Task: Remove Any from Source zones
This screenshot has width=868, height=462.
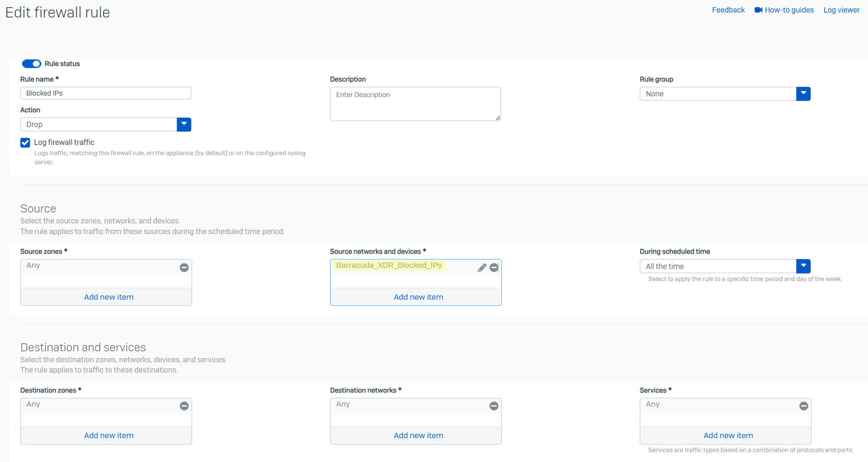Action: (x=184, y=268)
